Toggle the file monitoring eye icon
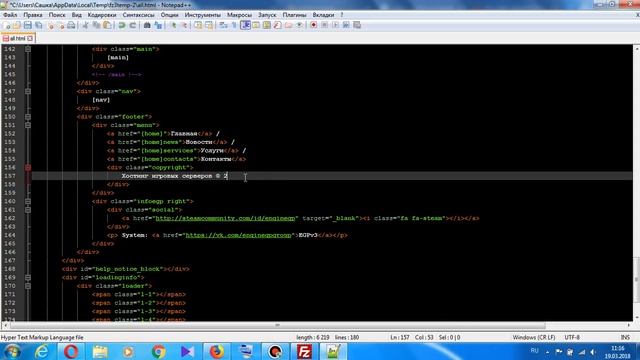 tap(300, 25)
